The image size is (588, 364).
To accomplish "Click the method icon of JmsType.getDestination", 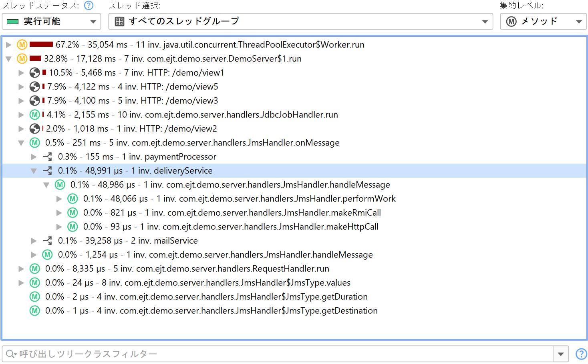I will tap(35, 311).
